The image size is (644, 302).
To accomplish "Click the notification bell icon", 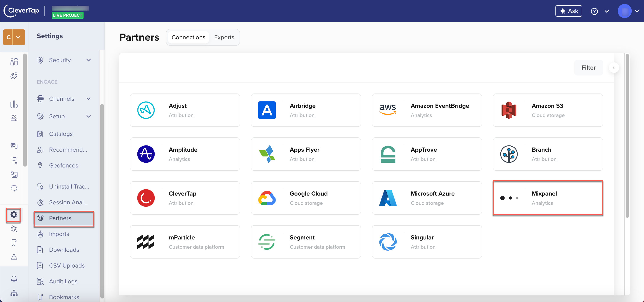I will 14,279.
